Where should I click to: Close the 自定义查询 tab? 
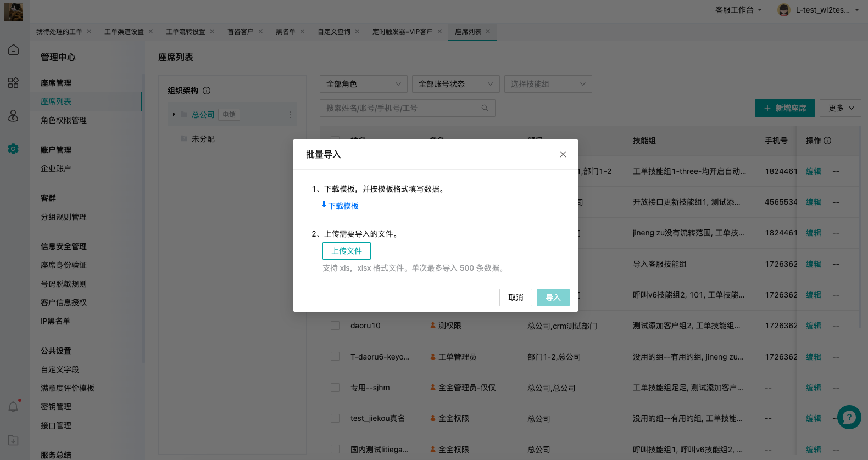pyautogui.click(x=357, y=32)
